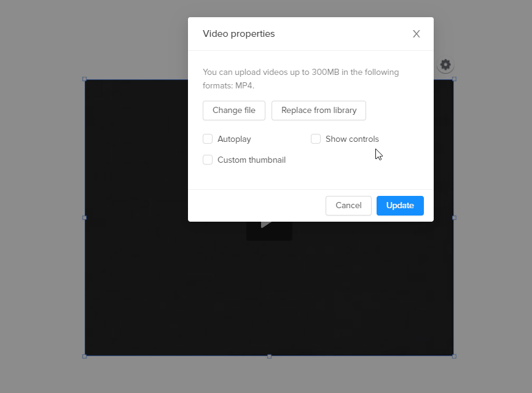Click the right edge middle resize handle

pyautogui.click(x=455, y=218)
